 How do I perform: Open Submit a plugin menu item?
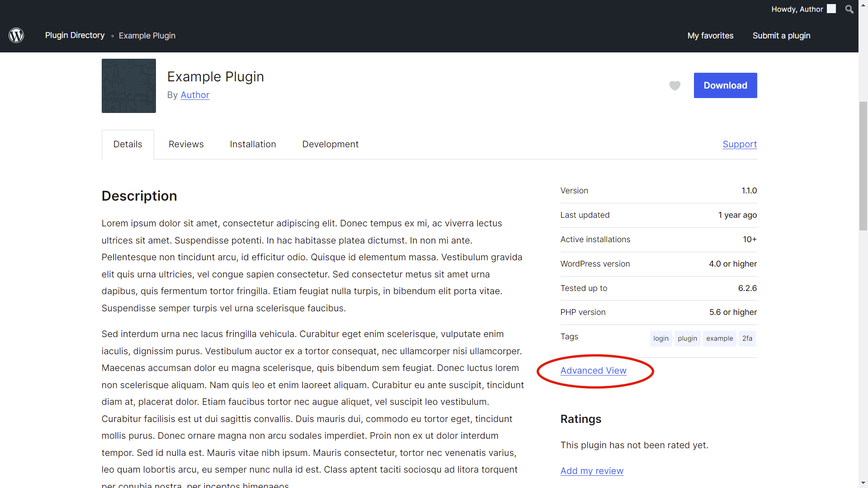[781, 36]
